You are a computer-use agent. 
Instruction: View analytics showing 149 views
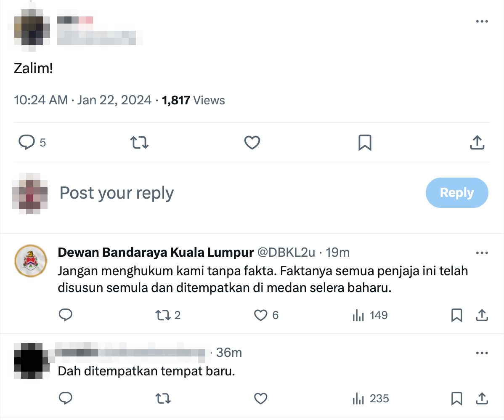tap(370, 315)
